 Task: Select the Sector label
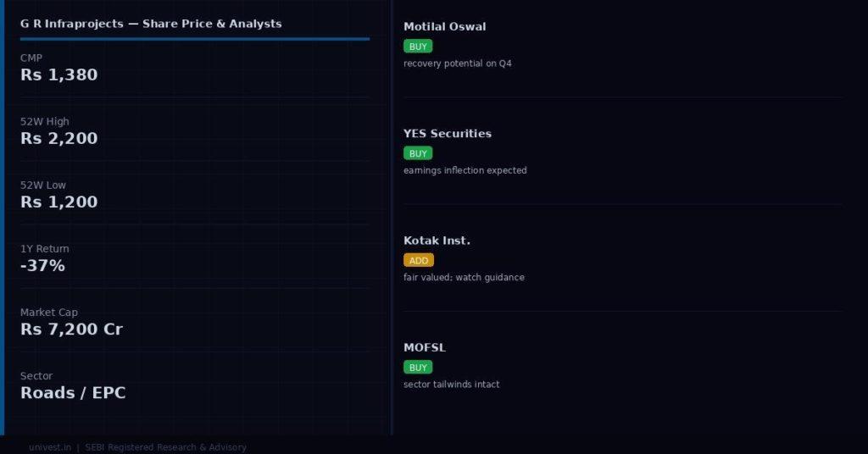(36, 376)
